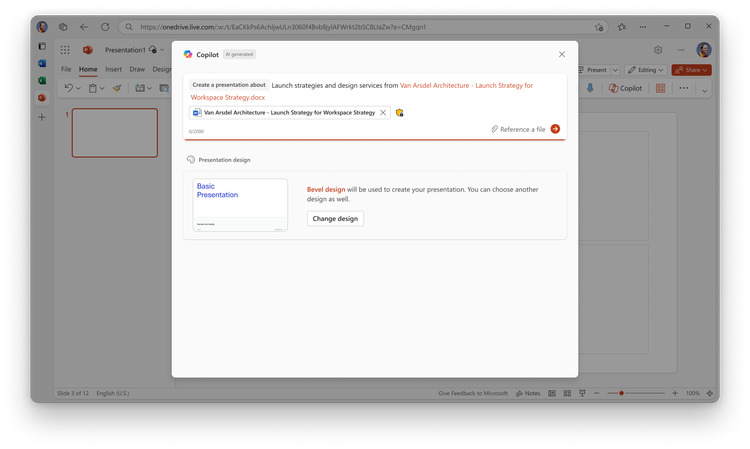Expand the Paste options dropdown arrow

tap(102, 88)
